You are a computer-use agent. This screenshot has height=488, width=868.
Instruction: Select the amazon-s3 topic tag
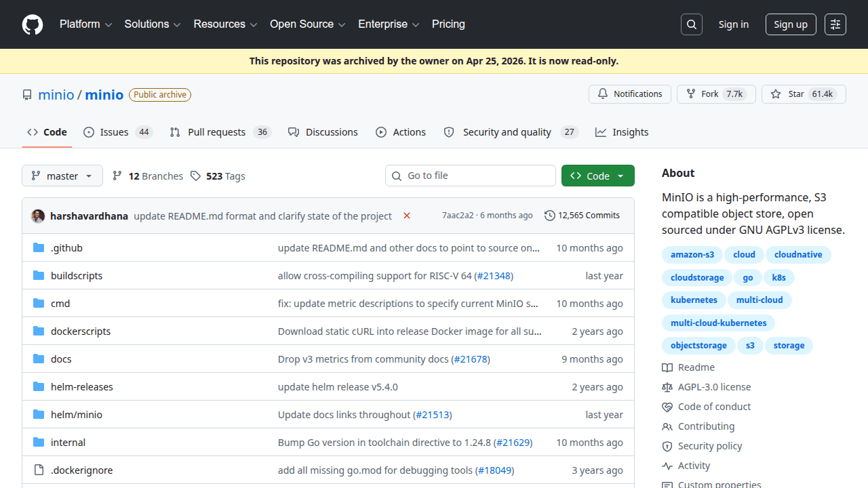[x=692, y=255]
